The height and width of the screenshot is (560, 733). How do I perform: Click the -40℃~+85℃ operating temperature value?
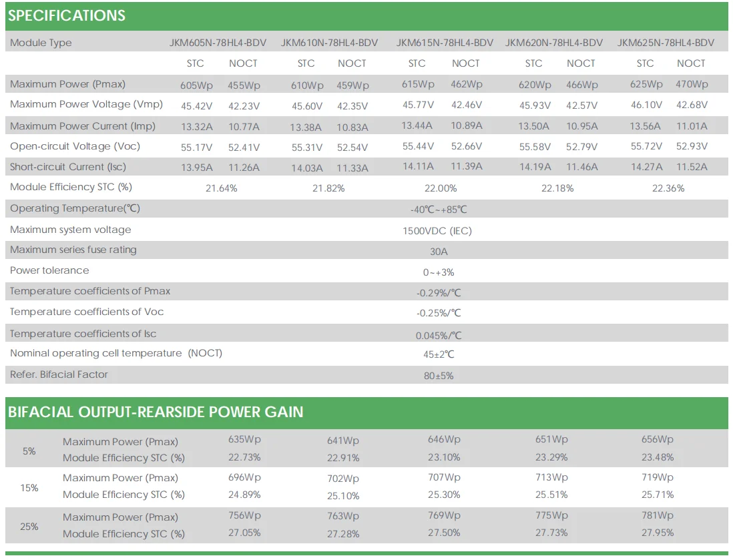coord(439,210)
